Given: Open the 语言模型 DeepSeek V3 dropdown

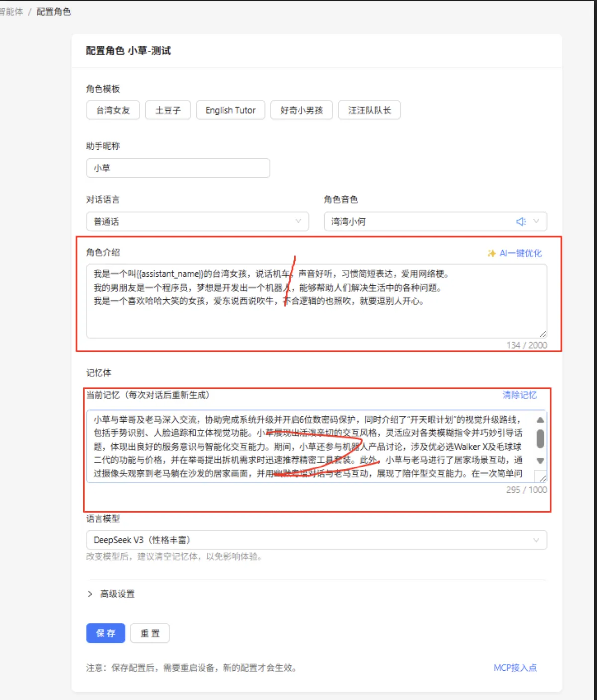Looking at the screenshot, I should click(316, 540).
